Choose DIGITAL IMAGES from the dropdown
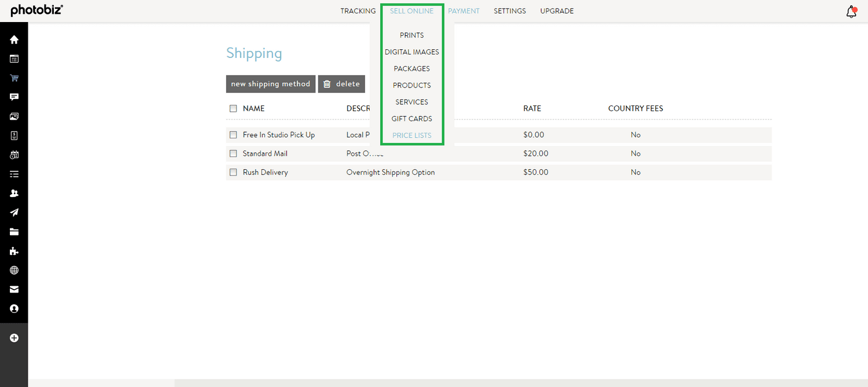868x387 pixels. [x=412, y=52]
